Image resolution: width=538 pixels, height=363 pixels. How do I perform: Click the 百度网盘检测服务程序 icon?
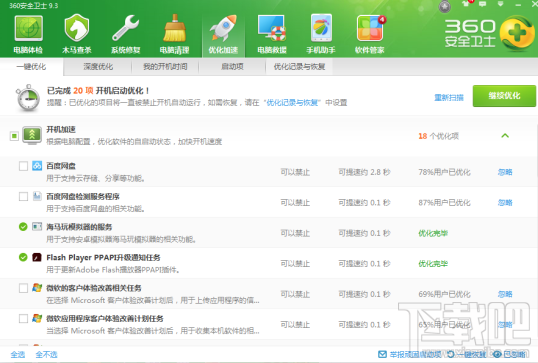[37, 196]
